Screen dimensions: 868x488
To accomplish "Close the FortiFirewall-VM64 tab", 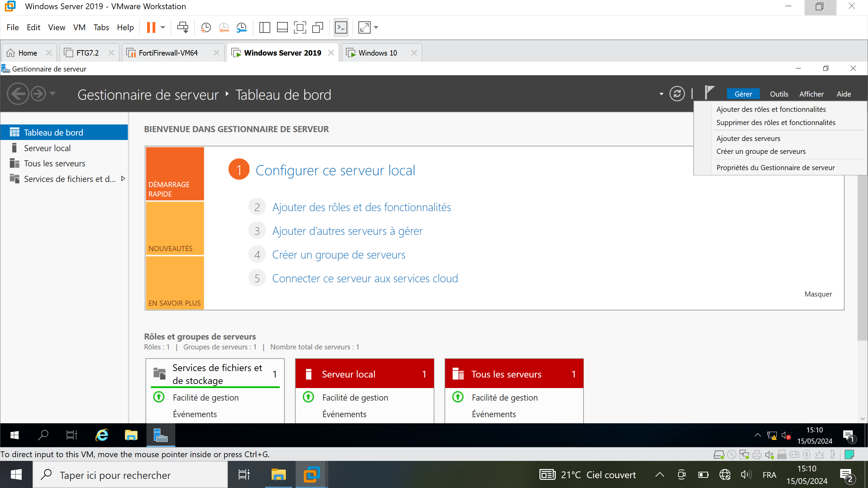I will tap(216, 53).
